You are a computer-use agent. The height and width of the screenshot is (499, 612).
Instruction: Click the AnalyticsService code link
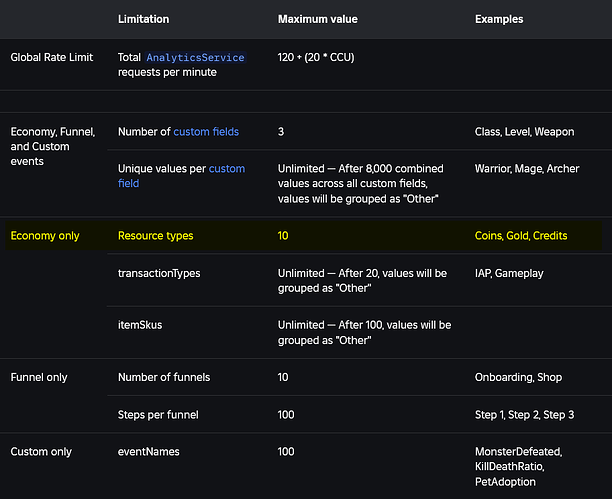pyautogui.click(x=195, y=57)
